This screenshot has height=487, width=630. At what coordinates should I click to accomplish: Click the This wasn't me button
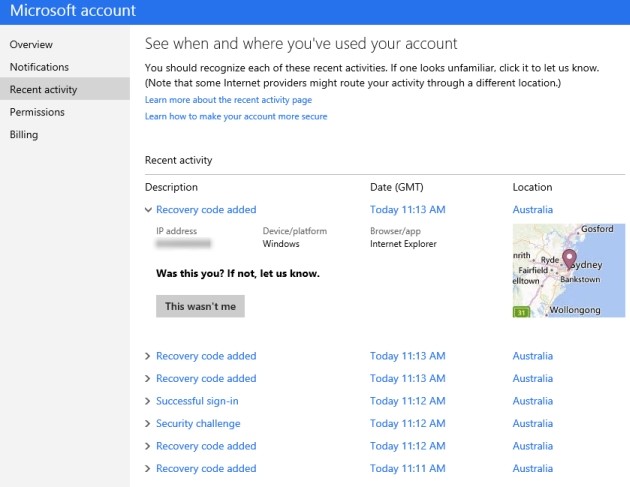point(200,306)
